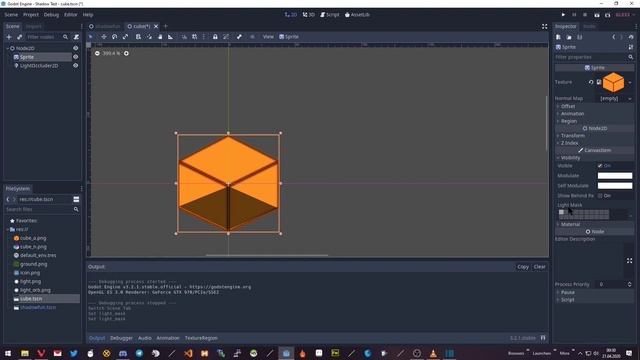Switch to the Script workspace

[x=330, y=15]
